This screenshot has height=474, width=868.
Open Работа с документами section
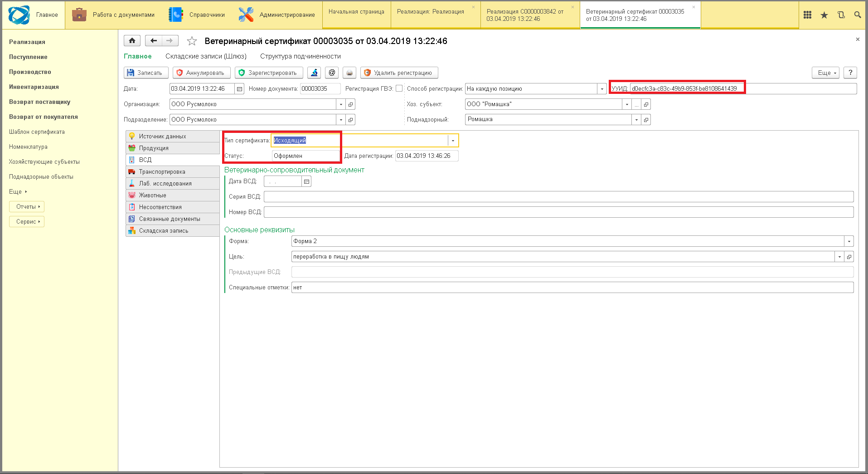tap(113, 15)
